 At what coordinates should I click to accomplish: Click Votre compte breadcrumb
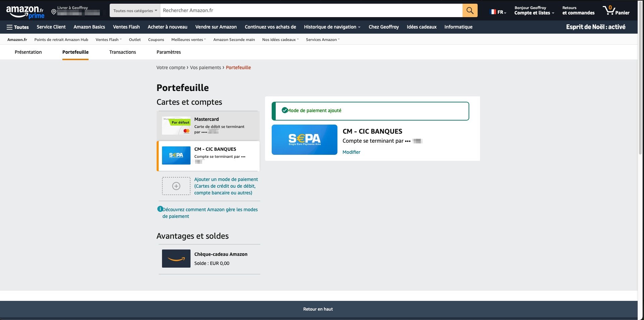click(171, 67)
